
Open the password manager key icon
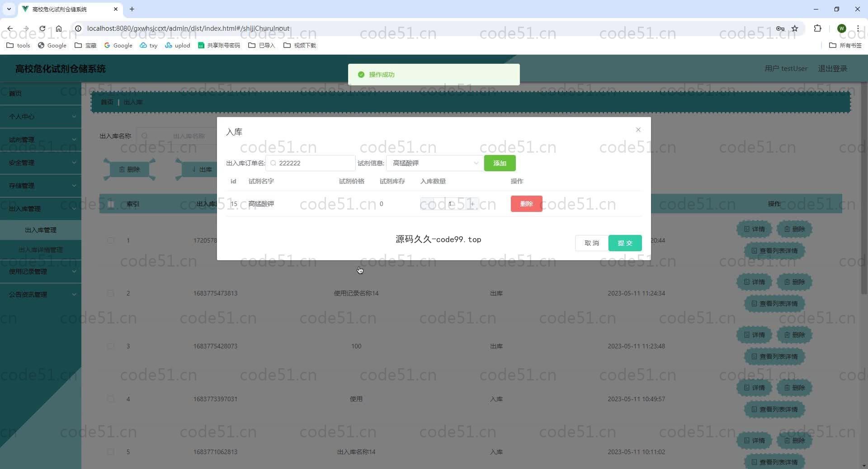click(x=780, y=28)
